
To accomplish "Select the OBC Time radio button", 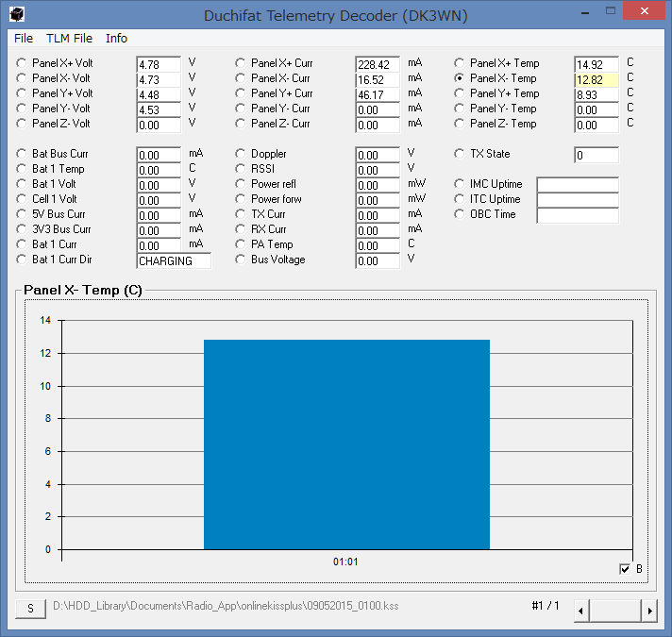I will pyautogui.click(x=459, y=214).
